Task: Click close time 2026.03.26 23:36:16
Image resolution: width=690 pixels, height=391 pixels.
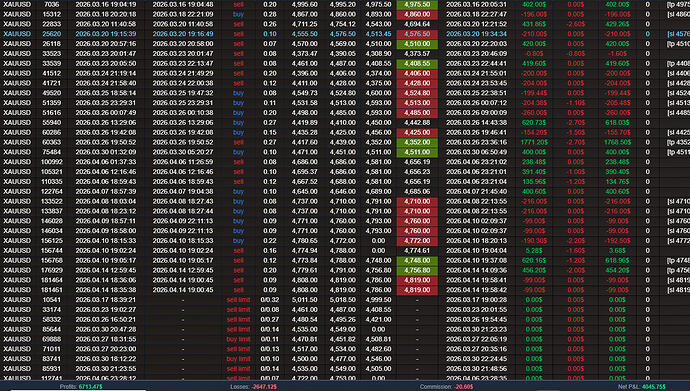Action: tap(476, 142)
